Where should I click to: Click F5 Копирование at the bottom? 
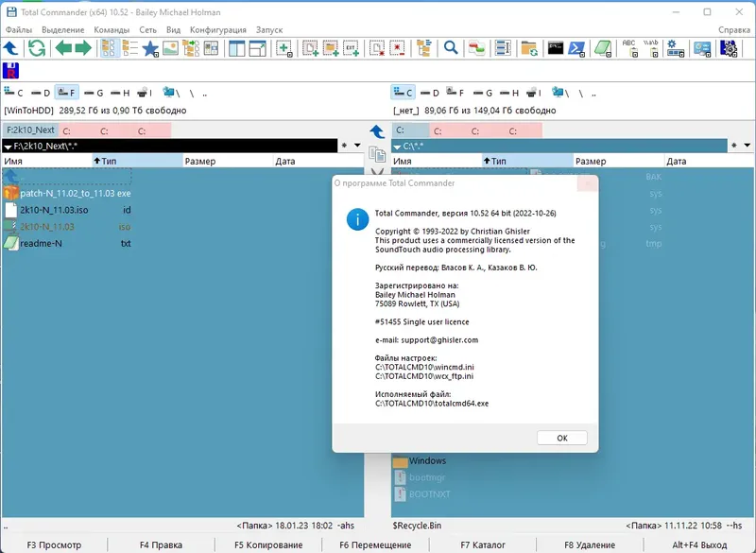pos(267,544)
